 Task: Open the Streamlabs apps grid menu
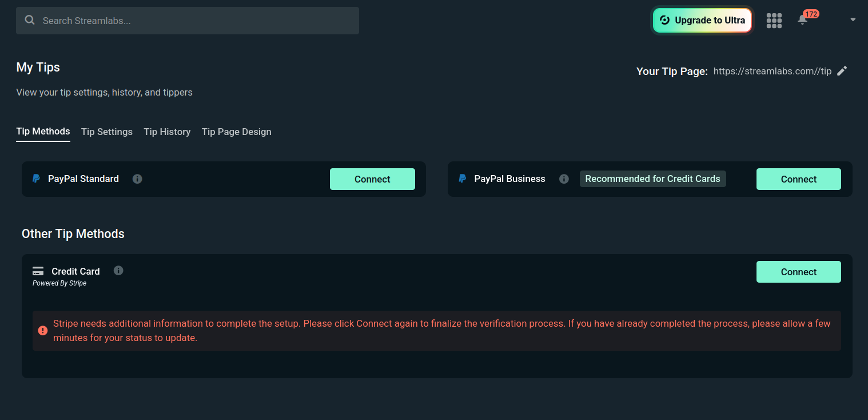tap(774, 20)
